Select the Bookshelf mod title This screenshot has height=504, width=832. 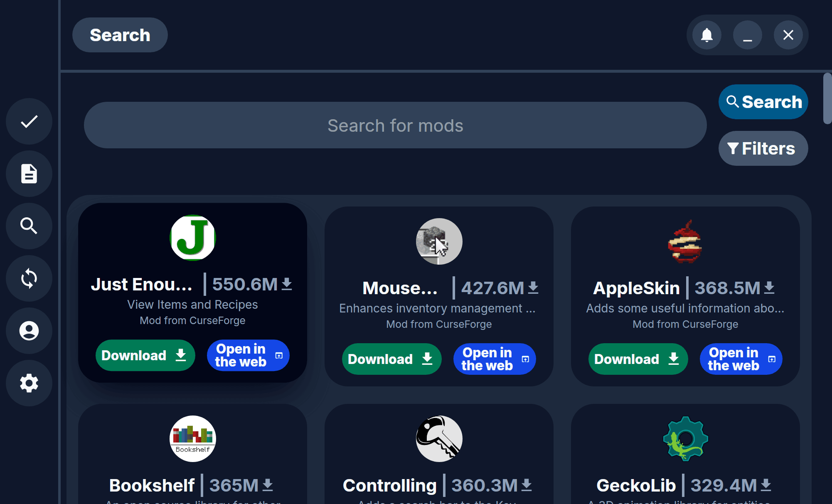click(x=152, y=485)
